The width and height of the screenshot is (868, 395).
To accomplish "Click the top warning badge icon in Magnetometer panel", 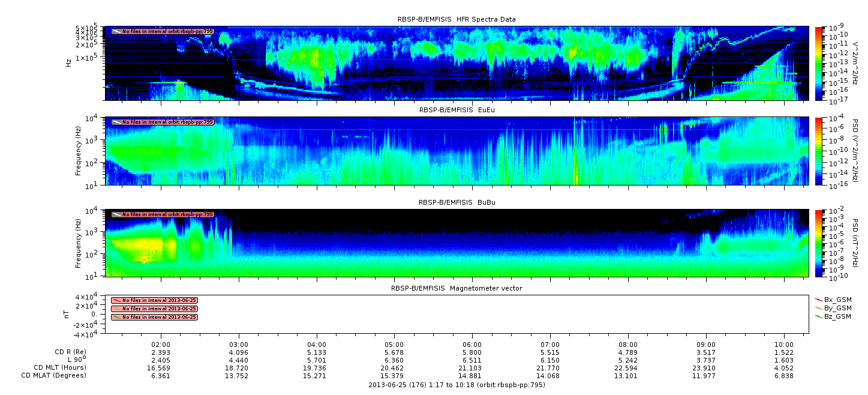I will pos(116,300).
